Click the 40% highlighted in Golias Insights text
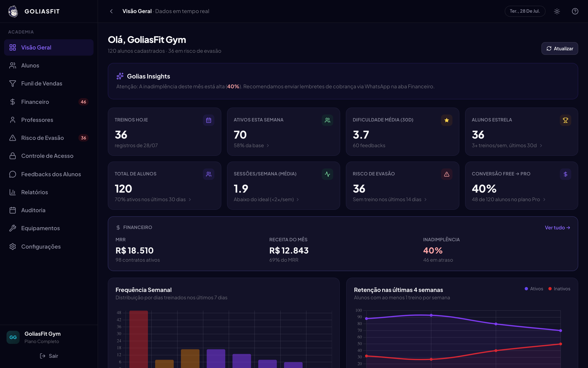The image size is (588, 368). pos(233,86)
